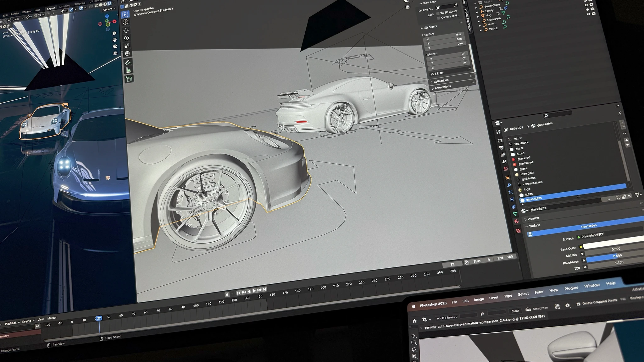This screenshot has height=362, width=644.
Task: Choose the Add Cube tool
Action: coord(129,79)
